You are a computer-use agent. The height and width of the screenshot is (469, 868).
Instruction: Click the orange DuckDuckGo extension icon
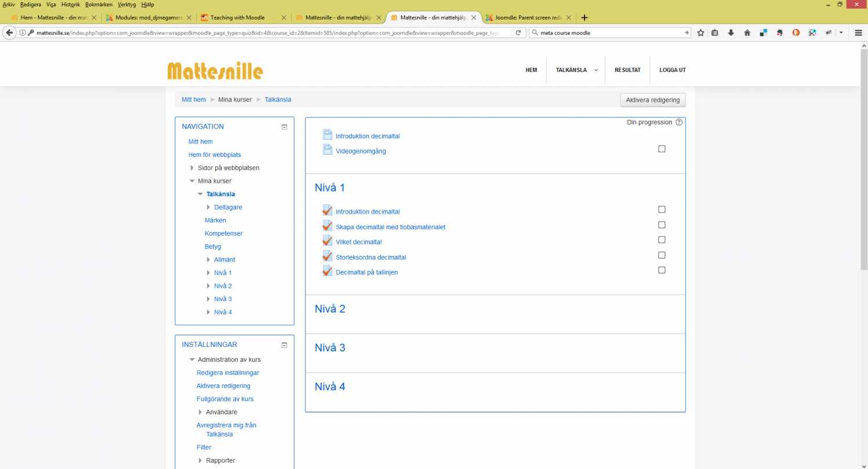796,33
